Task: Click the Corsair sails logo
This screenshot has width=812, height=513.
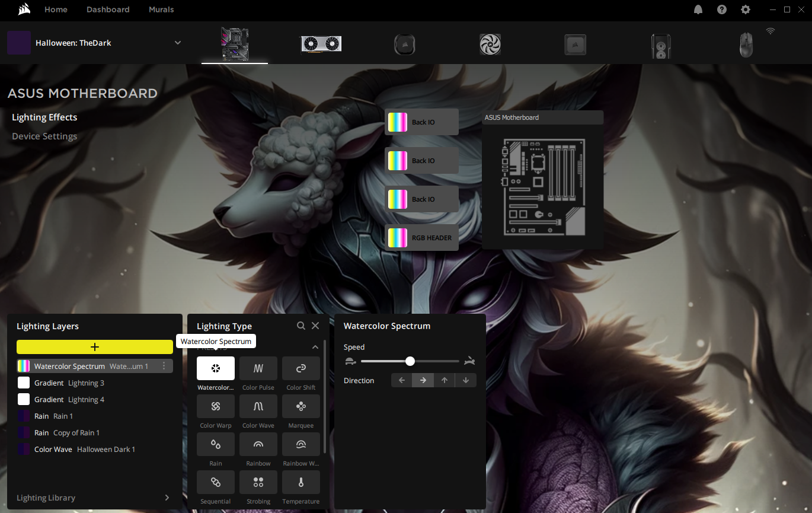Action: coord(24,9)
